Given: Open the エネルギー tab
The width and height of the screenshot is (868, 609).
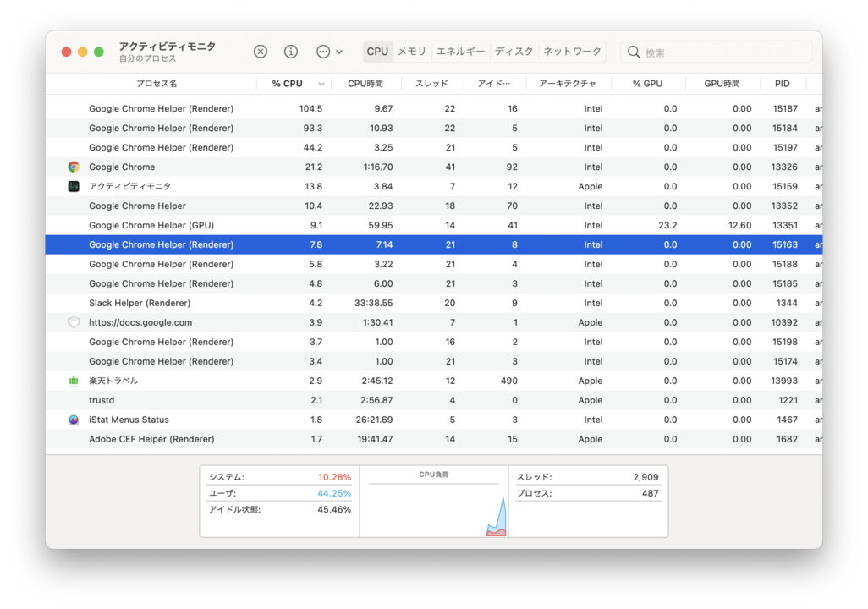Looking at the screenshot, I should tap(460, 52).
